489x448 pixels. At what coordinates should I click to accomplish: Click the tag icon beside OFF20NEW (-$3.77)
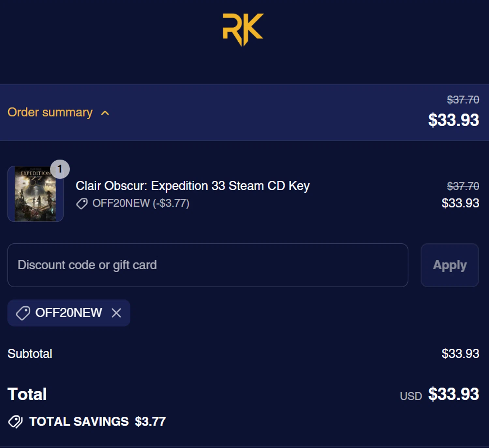coord(82,203)
